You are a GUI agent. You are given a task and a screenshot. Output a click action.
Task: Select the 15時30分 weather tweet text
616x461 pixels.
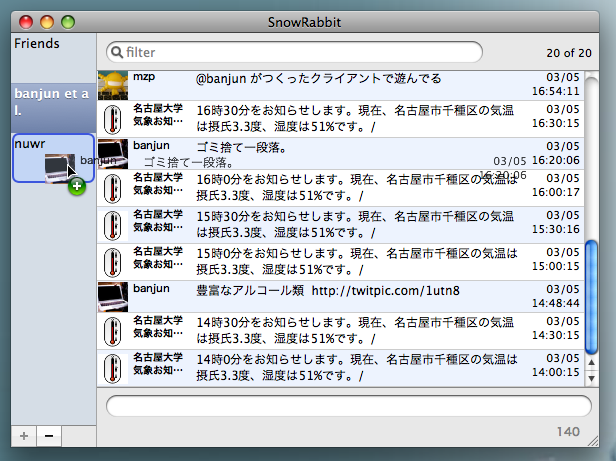click(x=355, y=224)
